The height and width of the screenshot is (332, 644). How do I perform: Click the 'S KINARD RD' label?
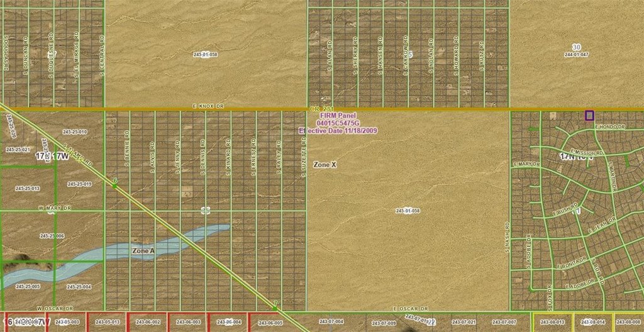point(228,157)
